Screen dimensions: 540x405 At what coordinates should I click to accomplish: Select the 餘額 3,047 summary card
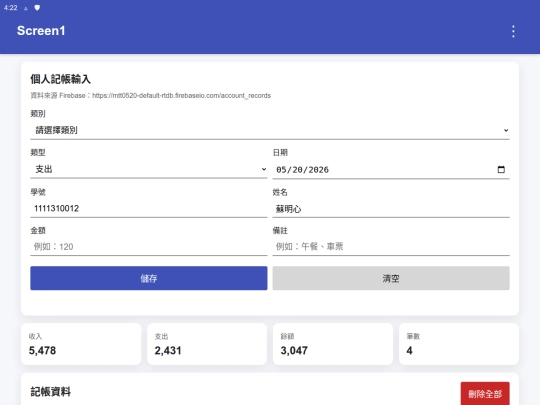click(x=333, y=344)
